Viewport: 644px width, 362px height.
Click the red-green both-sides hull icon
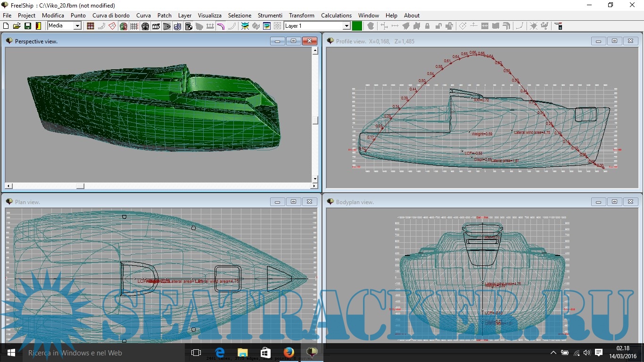click(x=123, y=26)
